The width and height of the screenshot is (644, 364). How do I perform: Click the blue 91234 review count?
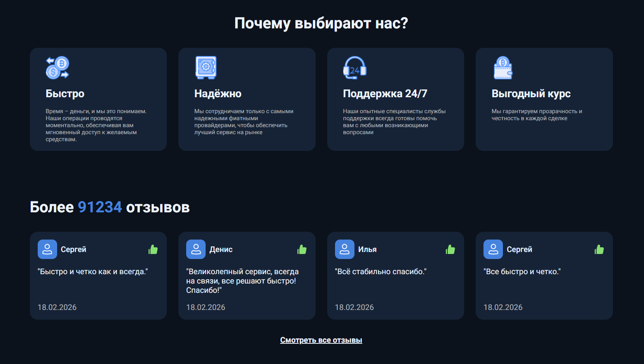(100, 207)
